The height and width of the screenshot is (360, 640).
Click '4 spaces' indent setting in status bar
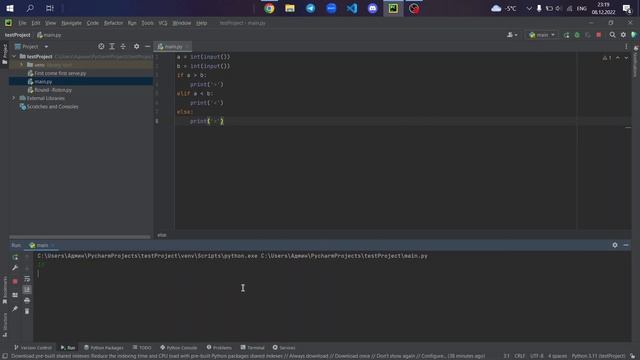tap(557, 356)
